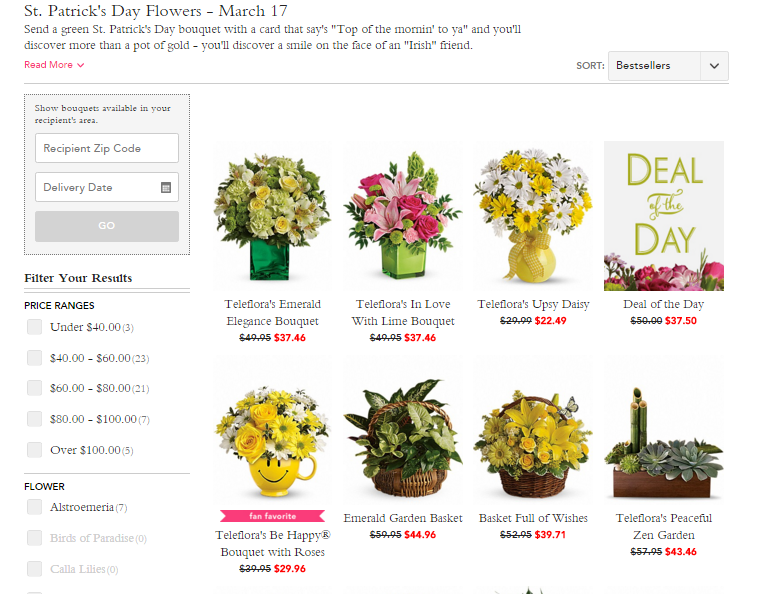The width and height of the screenshot is (764, 594).
Task: Click the Deal of the Day title link
Action: [x=664, y=304]
